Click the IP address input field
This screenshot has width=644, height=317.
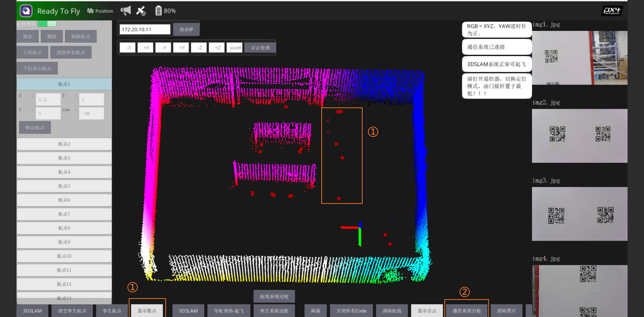pos(145,29)
